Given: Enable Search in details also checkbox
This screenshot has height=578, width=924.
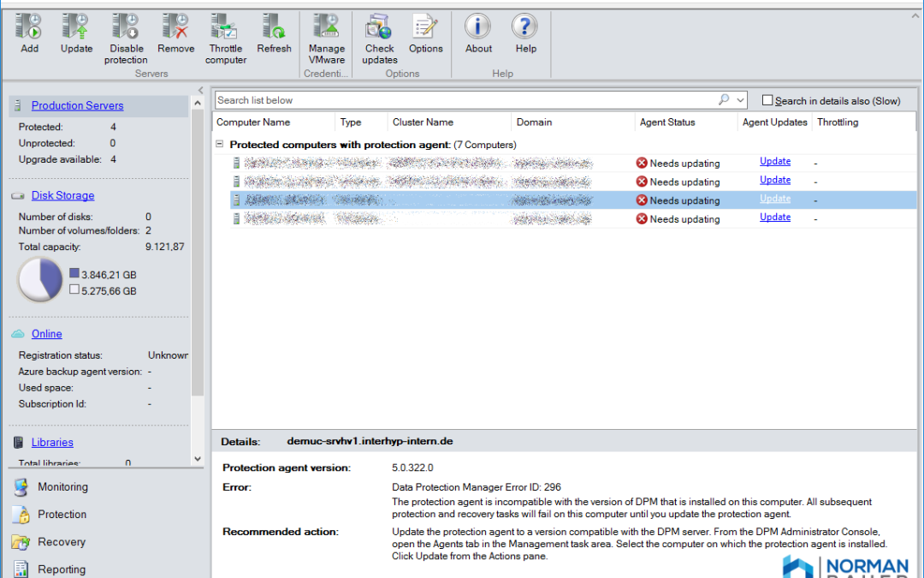Looking at the screenshot, I should 767,100.
